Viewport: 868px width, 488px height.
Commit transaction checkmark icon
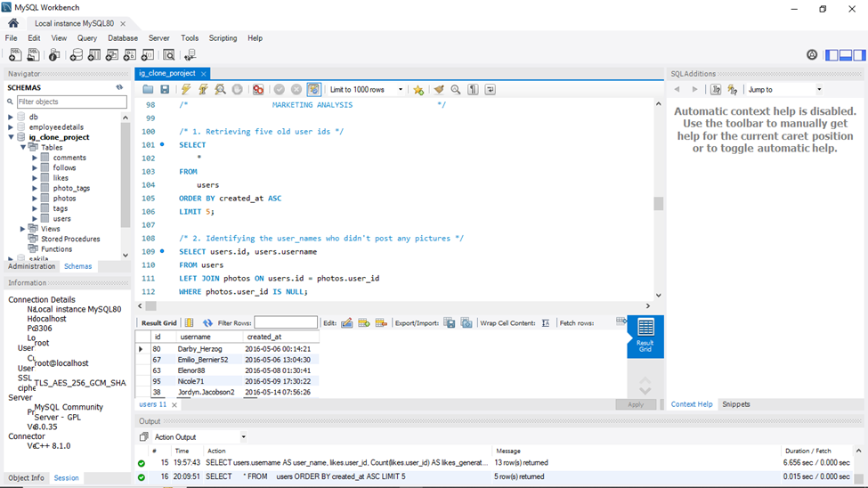[x=280, y=89]
